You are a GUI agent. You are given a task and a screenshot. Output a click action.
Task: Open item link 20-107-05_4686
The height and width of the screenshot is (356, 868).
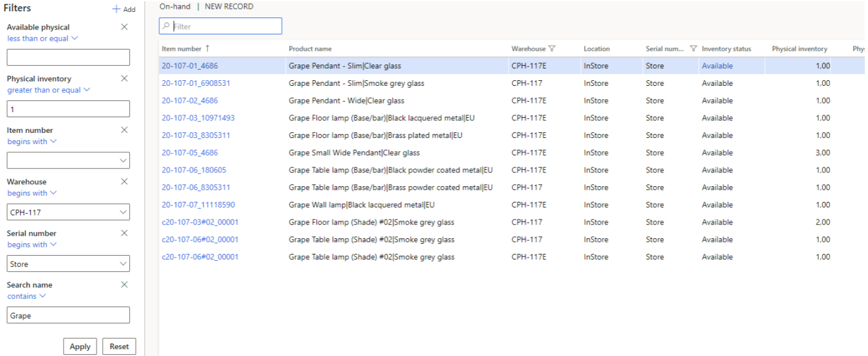tap(189, 152)
